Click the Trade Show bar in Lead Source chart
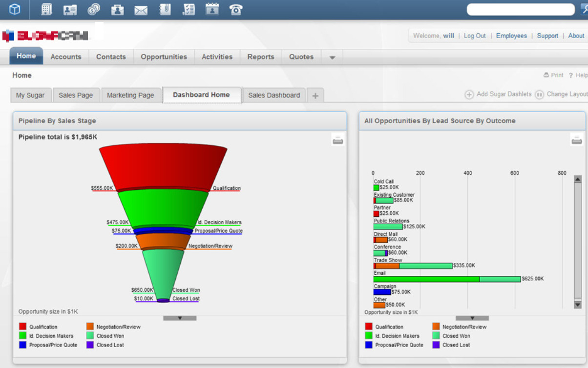The height and width of the screenshot is (368, 588). 413,266
